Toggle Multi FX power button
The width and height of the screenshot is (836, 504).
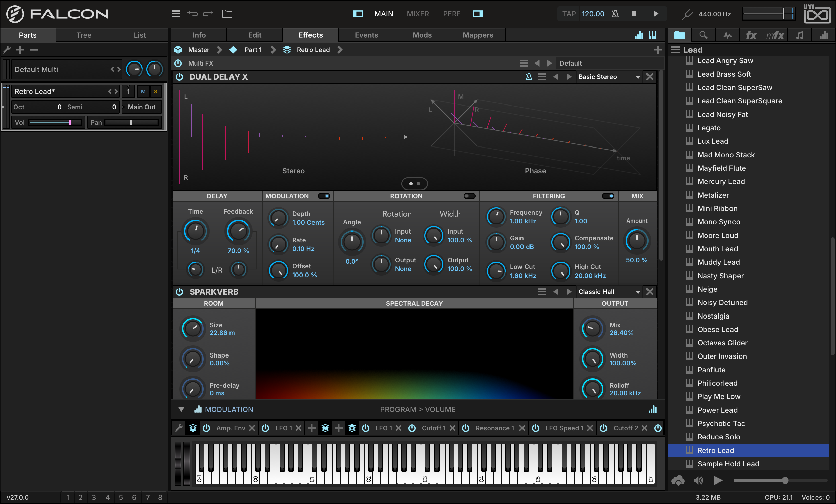[178, 63]
